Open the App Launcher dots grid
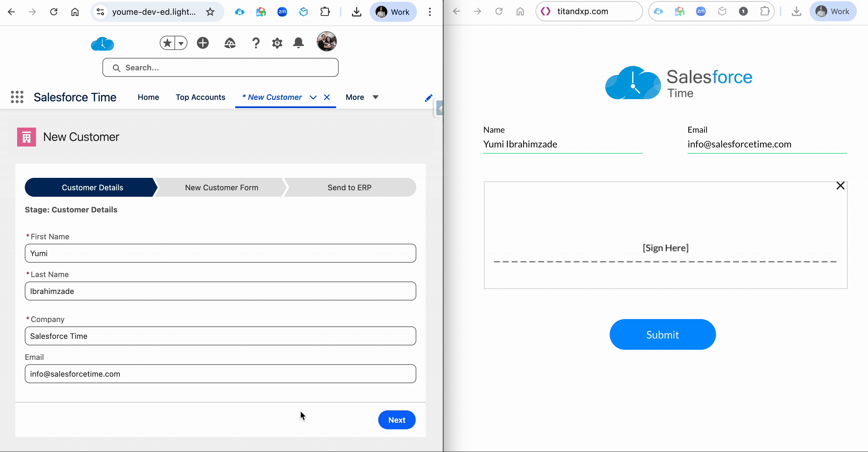The height and width of the screenshot is (452, 868). click(x=17, y=97)
